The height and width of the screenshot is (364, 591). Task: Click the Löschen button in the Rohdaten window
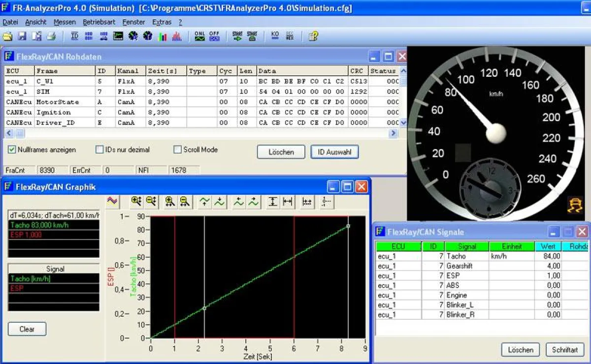281,152
